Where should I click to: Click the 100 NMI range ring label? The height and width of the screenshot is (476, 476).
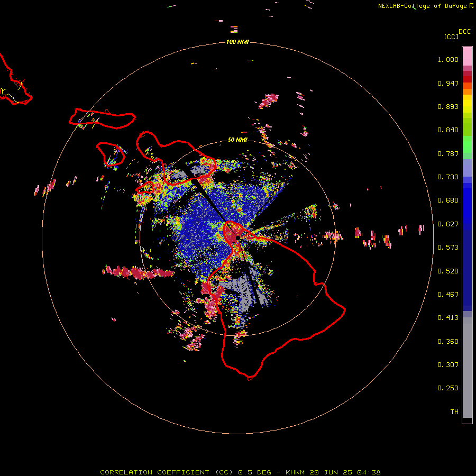[237, 42]
